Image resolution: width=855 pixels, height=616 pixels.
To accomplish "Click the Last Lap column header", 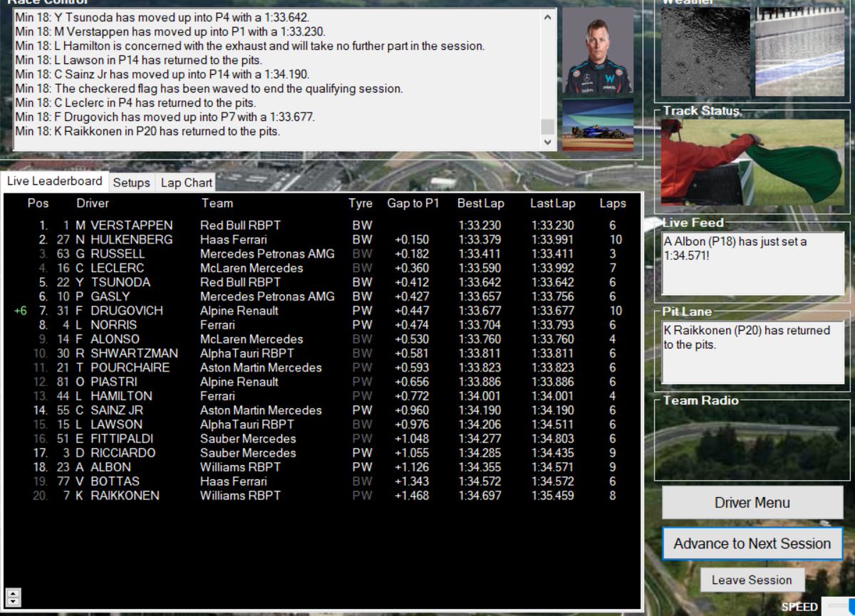I will point(553,203).
